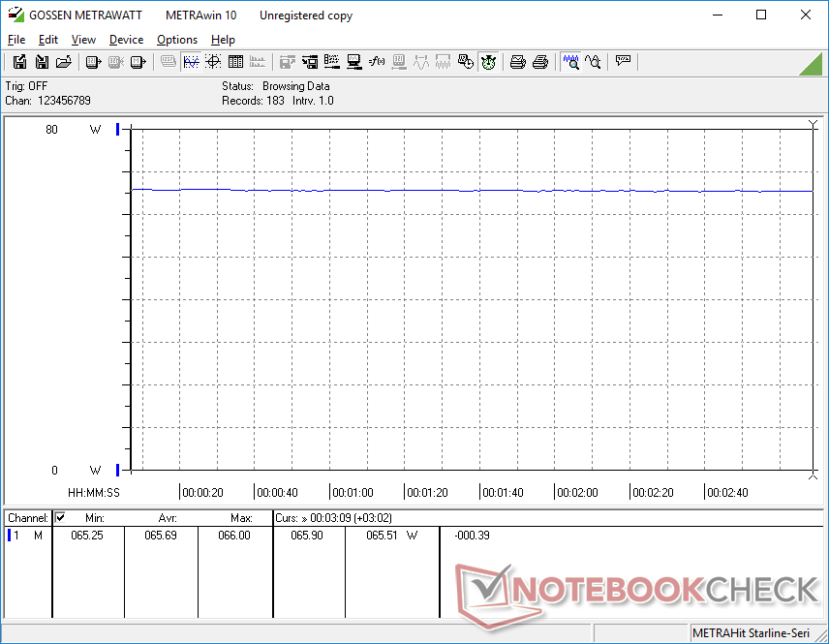Open the Device menu
The width and height of the screenshot is (829, 644).
[126, 40]
